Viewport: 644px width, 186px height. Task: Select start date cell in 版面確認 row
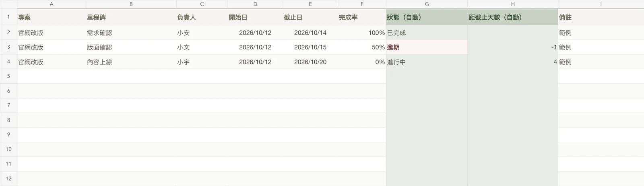(x=255, y=47)
